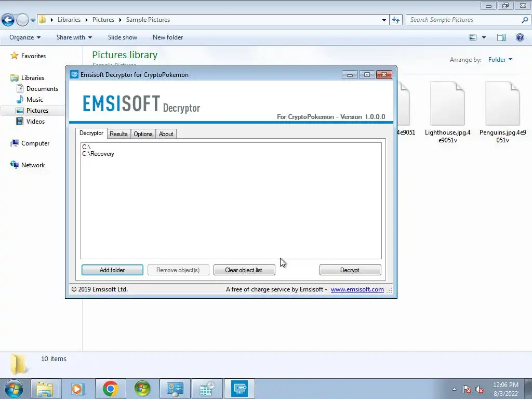
Task: Click the Add folder button
Action: 112,270
